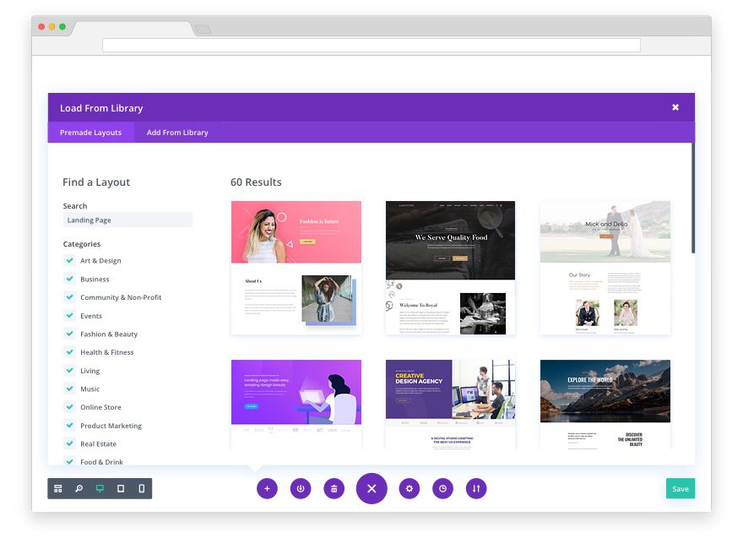Select the We Serve Quality Food layout

(x=450, y=268)
